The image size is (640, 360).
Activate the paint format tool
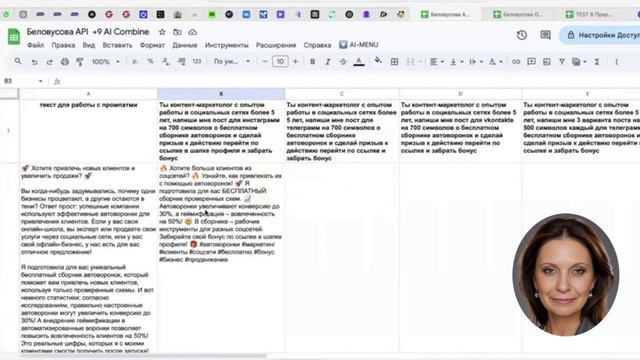coord(80,62)
